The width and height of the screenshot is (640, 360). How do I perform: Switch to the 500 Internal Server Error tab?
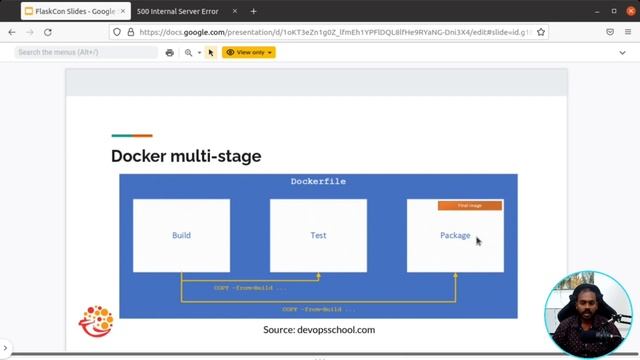point(178,11)
